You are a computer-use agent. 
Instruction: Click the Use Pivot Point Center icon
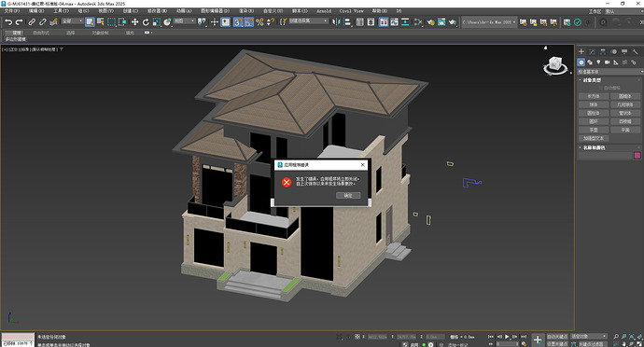click(202, 22)
